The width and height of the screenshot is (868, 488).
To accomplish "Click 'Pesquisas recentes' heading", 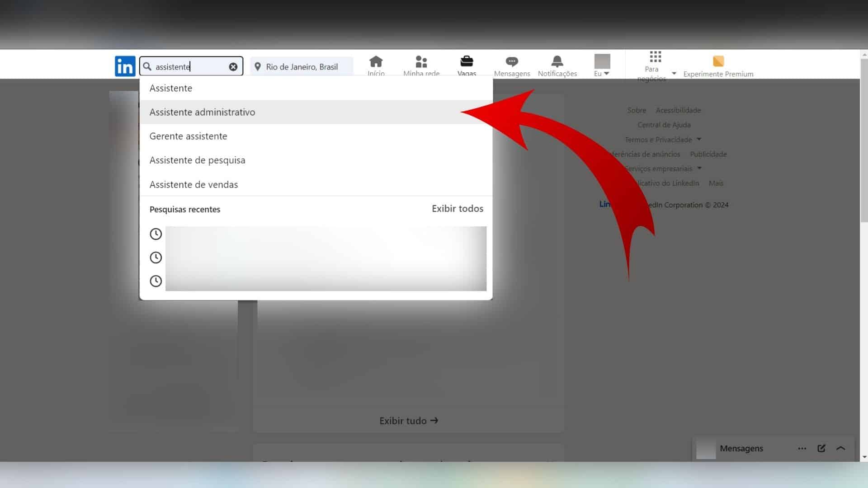I will click(x=185, y=209).
